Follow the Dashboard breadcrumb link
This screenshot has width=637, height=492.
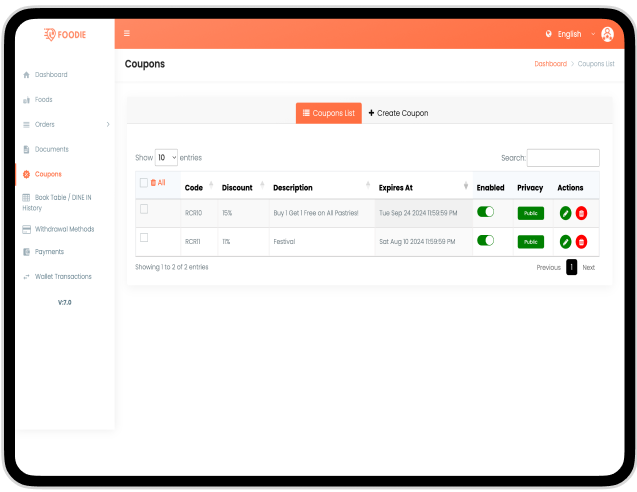coord(550,64)
